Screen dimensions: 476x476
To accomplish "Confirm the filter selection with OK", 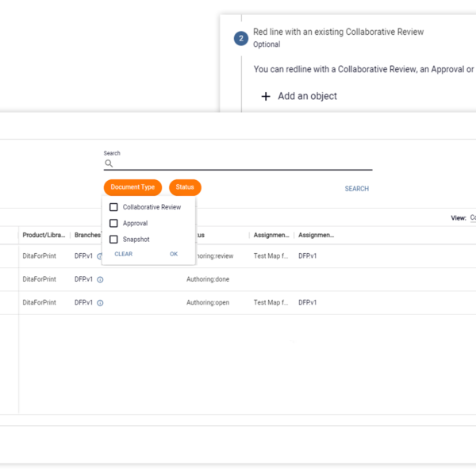I will click(174, 254).
